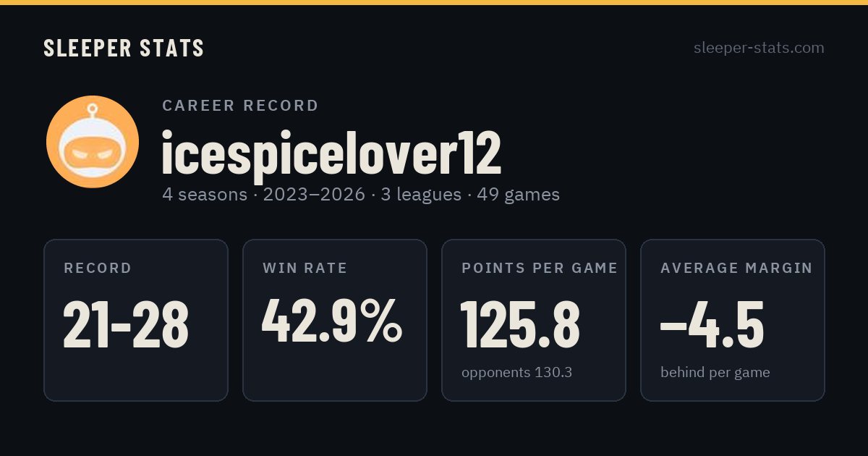Click the SLEEPER STATS logo text
868x456 pixels.
124,48
